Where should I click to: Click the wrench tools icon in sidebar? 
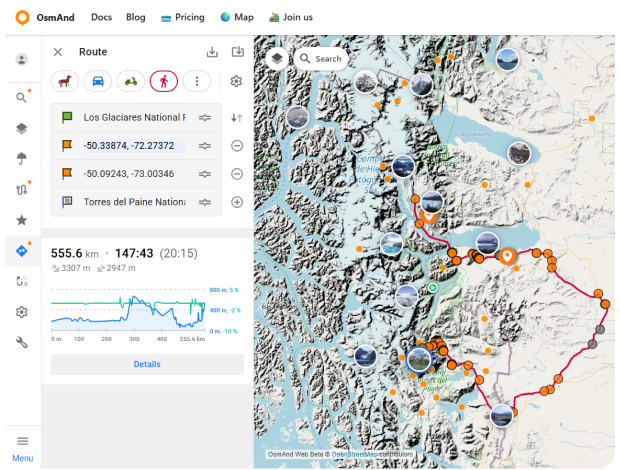click(21, 343)
